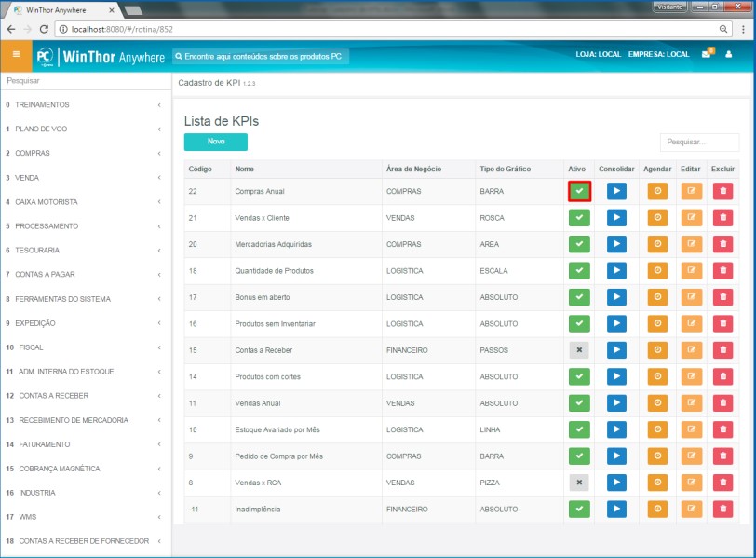The height and width of the screenshot is (558, 756).
Task: Schedule the Compras Anual KPI
Action: coord(657,191)
